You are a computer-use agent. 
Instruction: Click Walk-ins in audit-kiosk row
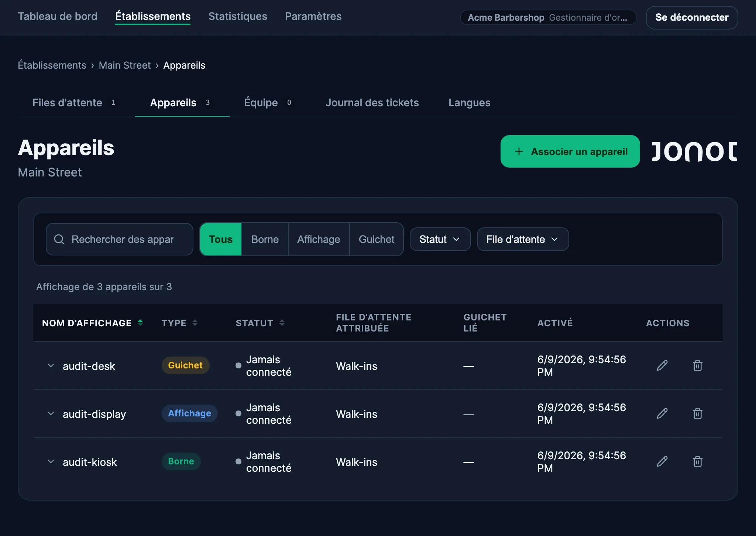tap(357, 462)
